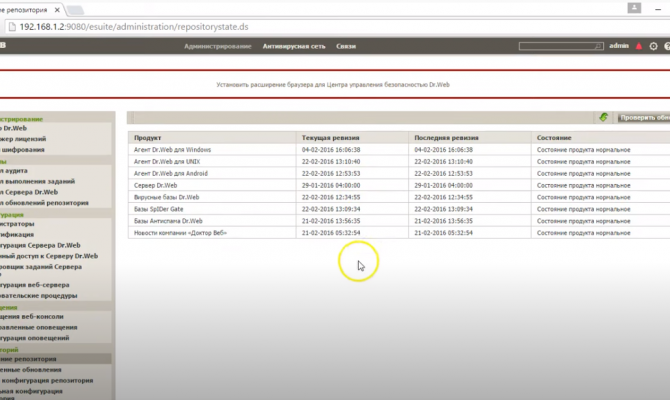
Task: Click last revision 21-02-2016 05:32:54
Action: 443,233
